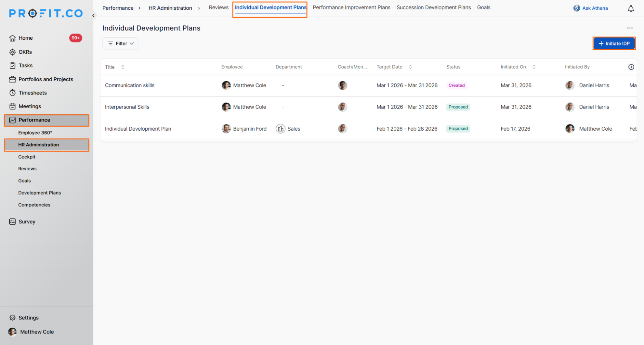644x345 pixels.
Task: Switch to Succession Development Plans tab
Action: (433, 7)
